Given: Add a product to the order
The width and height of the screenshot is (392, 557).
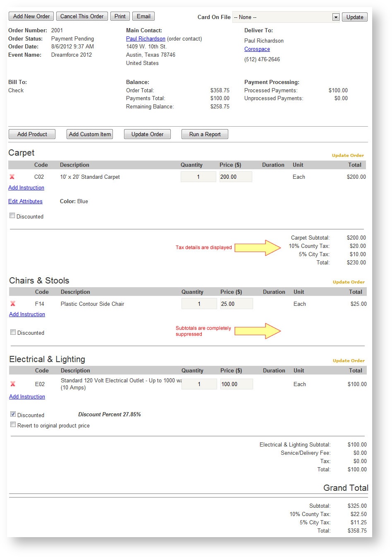Looking at the screenshot, I should (32, 134).
